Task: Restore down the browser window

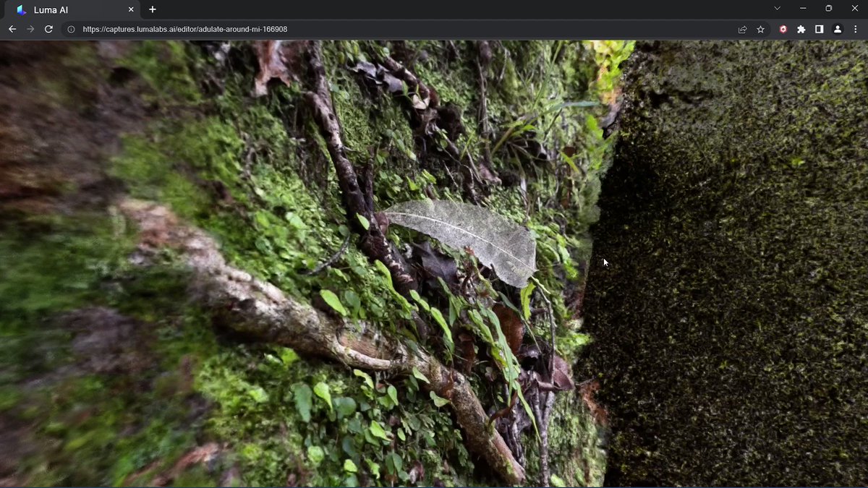Action: [x=829, y=8]
